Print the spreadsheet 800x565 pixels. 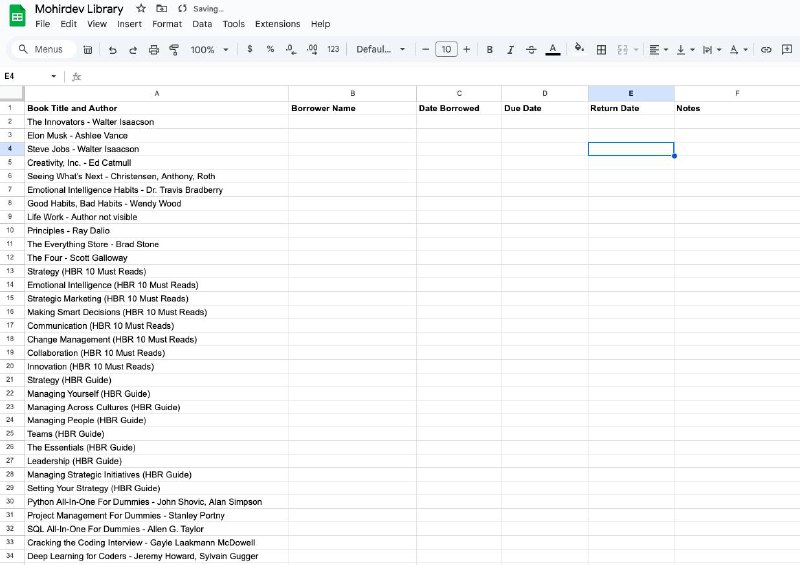[x=154, y=50]
